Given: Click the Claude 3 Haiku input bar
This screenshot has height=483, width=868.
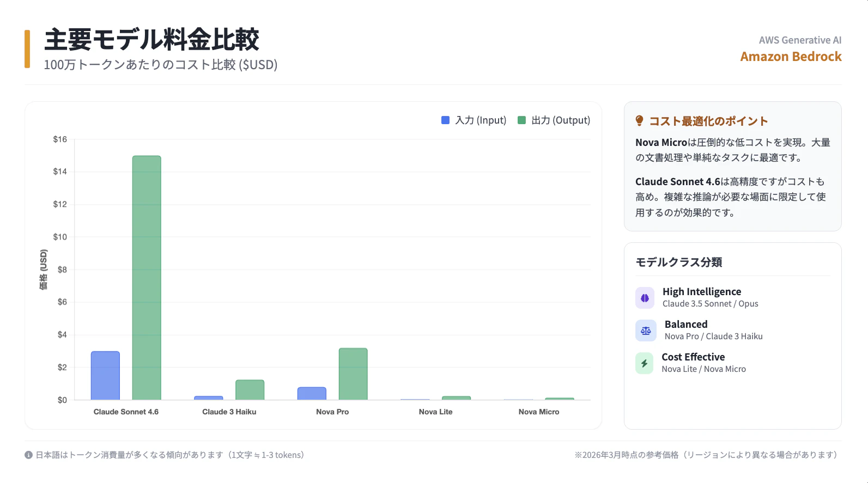Looking at the screenshot, I should click(209, 398).
